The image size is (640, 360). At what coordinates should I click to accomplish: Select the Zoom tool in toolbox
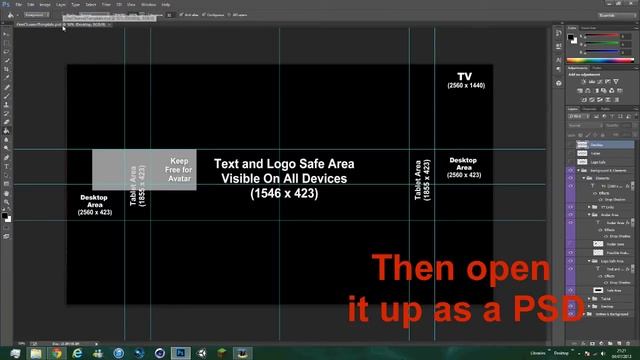pos(6,202)
